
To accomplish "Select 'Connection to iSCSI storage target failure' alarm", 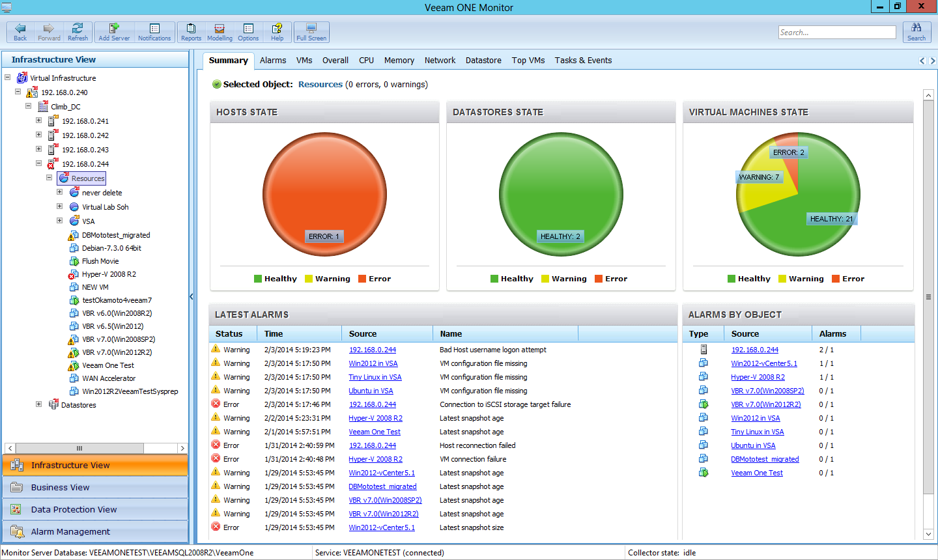I will click(505, 404).
